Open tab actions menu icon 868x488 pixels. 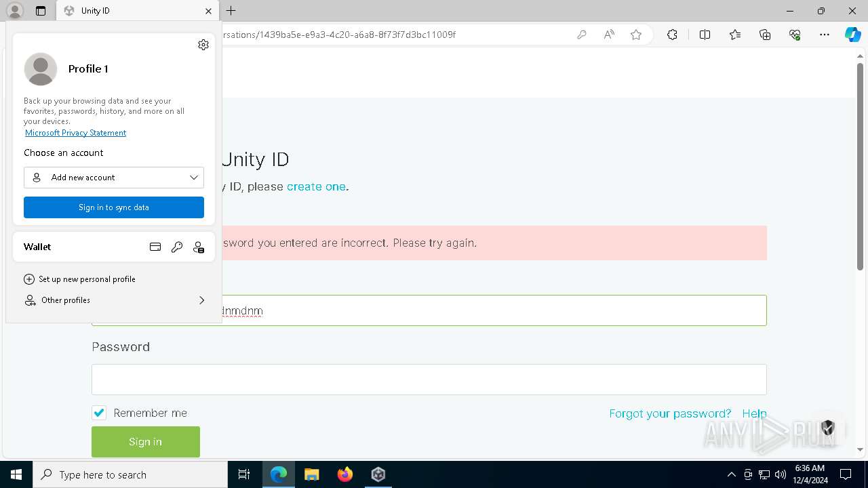point(41,11)
